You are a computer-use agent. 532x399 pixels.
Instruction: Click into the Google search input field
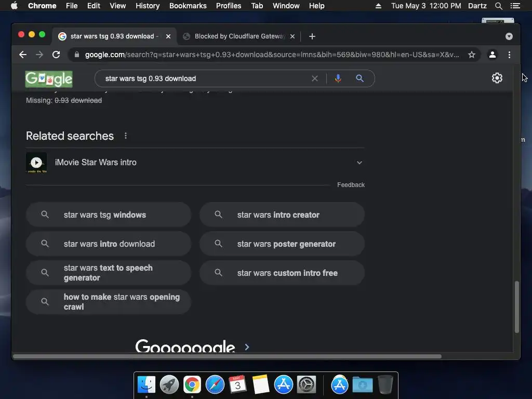click(x=204, y=78)
